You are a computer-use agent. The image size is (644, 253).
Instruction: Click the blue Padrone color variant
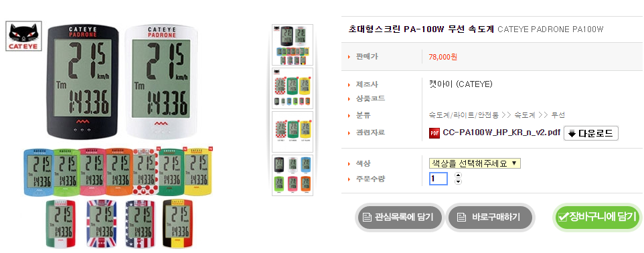pyautogui.click(x=38, y=173)
